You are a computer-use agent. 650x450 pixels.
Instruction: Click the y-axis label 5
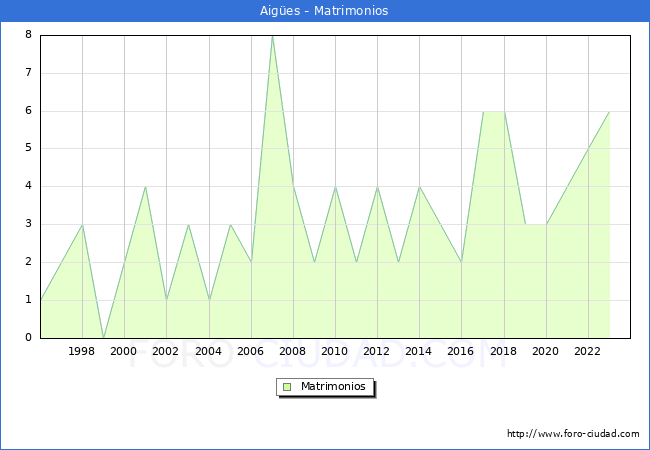point(29,148)
